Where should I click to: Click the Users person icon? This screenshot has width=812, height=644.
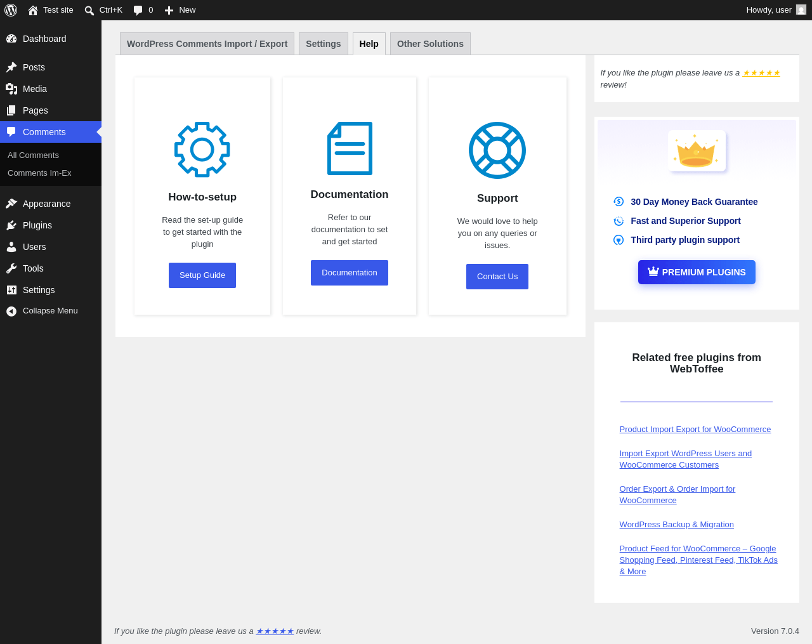(11, 247)
